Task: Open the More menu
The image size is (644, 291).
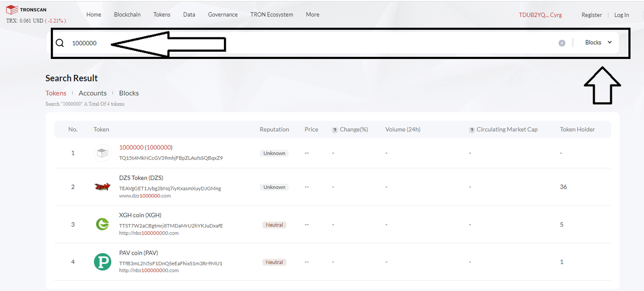Action: pyautogui.click(x=312, y=15)
